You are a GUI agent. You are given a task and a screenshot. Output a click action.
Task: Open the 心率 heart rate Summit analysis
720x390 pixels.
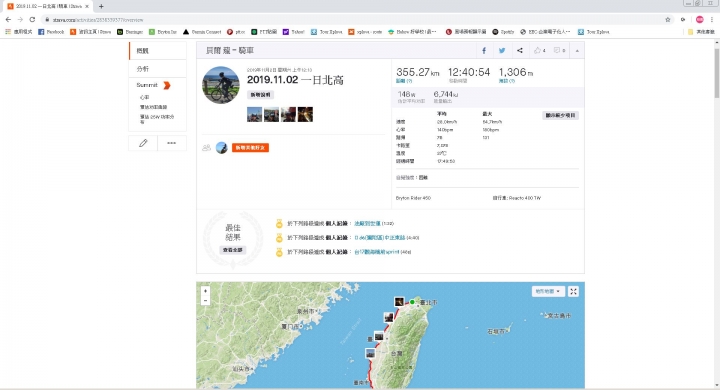[145, 97]
